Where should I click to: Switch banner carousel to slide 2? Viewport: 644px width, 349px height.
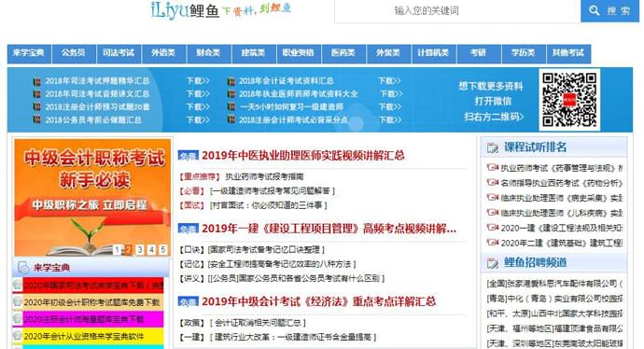point(129,250)
